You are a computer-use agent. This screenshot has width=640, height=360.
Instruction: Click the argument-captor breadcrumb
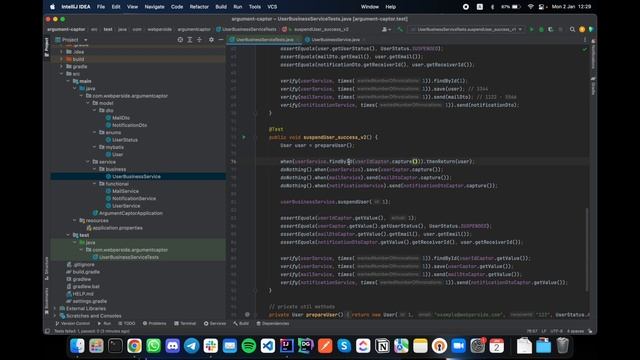point(66,29)
